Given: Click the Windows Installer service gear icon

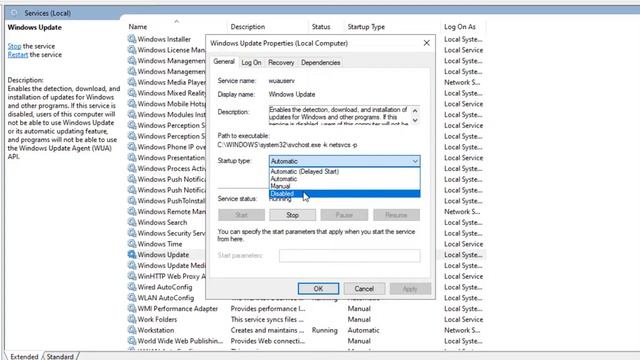Looking at the screenshot, I should pos(132,39).
